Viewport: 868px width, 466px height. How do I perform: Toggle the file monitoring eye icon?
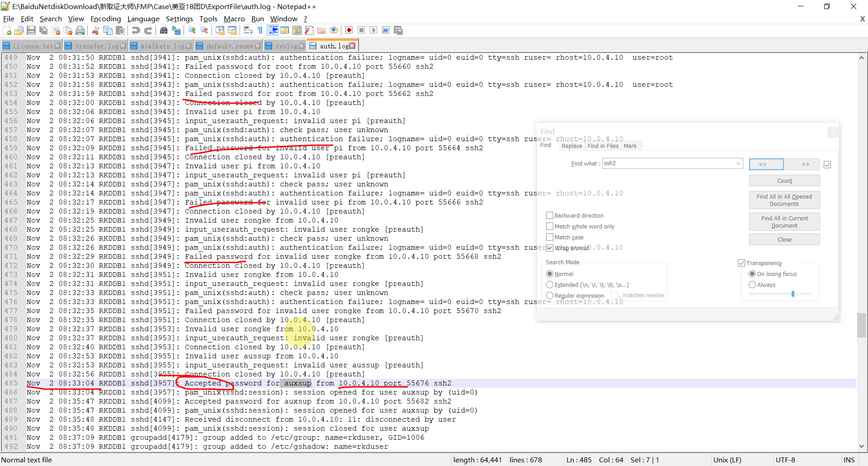pyautogui.click(x=334, y=30)
